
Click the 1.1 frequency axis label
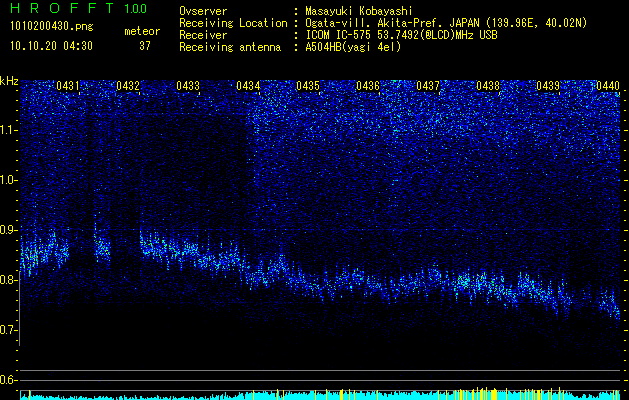pos(7,130)
